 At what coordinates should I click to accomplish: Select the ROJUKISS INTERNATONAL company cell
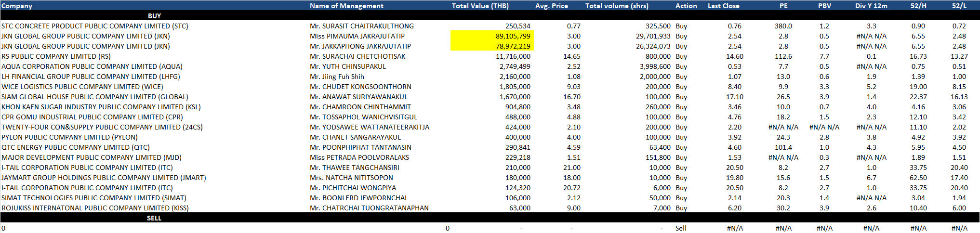tap(95, 208)
